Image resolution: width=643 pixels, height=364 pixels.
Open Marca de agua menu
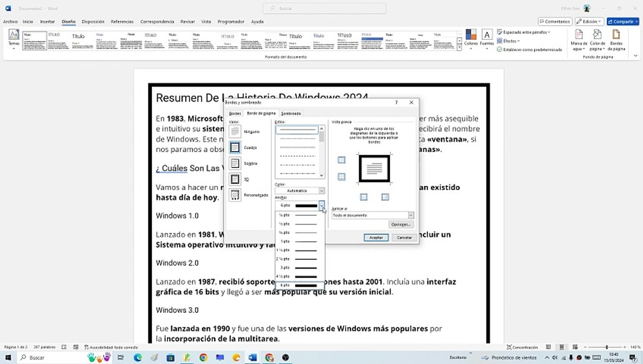(579, 40)
